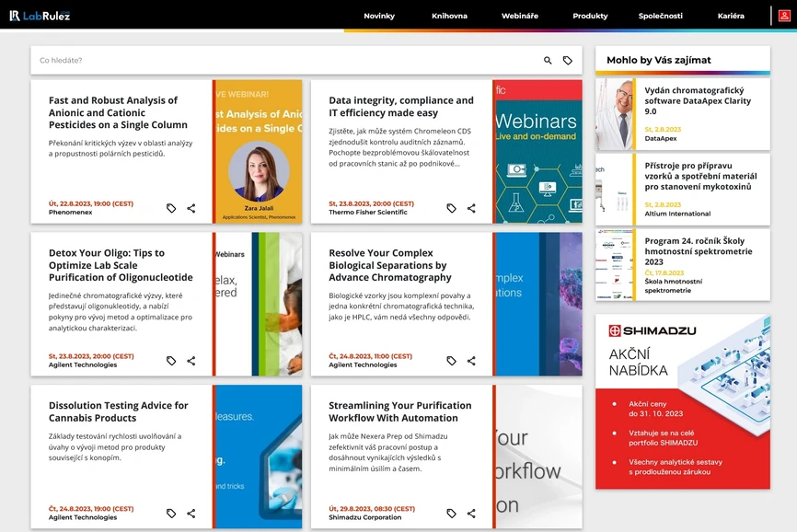Screen dimensions: 797x532
Task: Click Phenomenex company name
Action: 71,213
